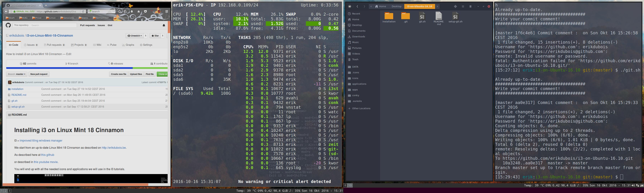This screenshot has width=644, height=193.
Task: Select Home in file manager path bar
Action: [x=380, y=6]
